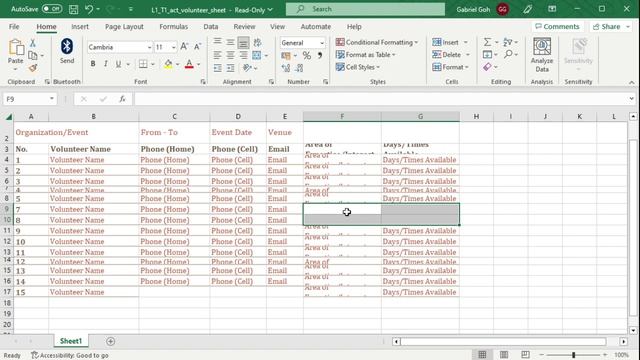Viewport: 640px width, 360px height.
Task: Click the Select All corner triangle
Action: [x=9, y=117]
